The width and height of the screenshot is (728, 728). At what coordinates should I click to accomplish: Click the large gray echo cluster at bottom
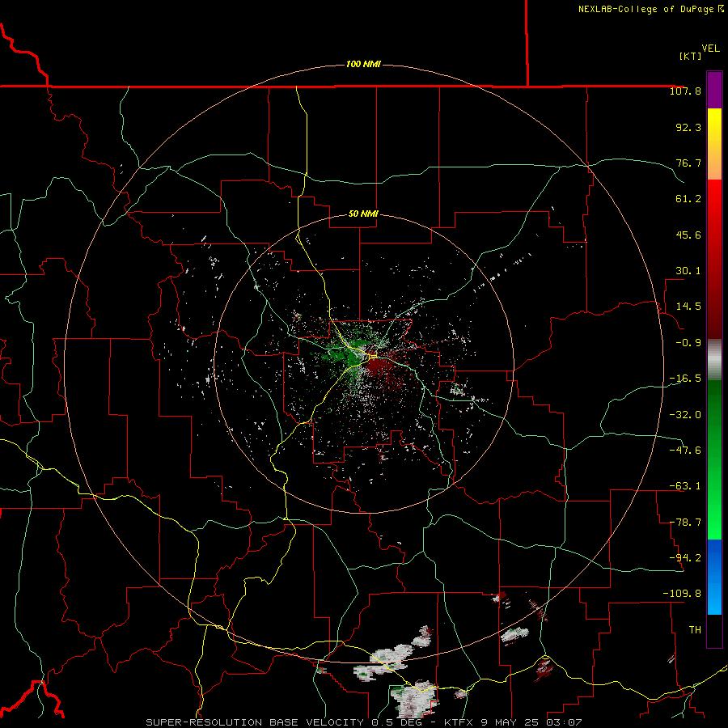(415, 698)
